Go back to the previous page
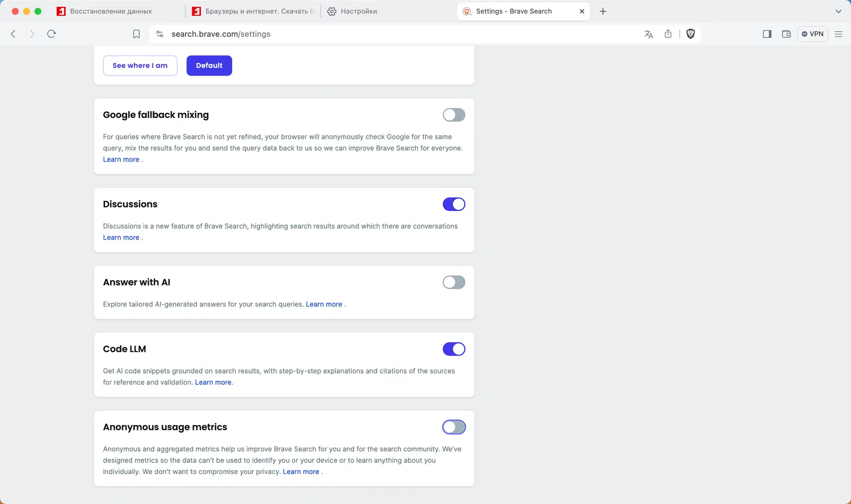851x504 pixels. click(x=14, y=34)
